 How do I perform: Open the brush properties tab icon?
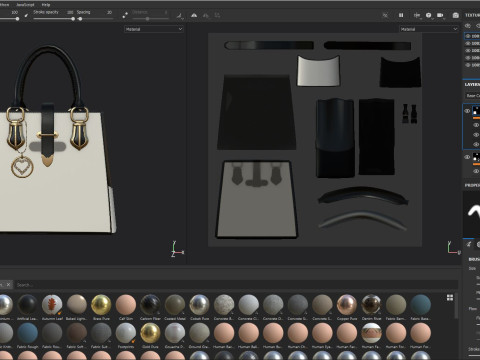(469, 244)
